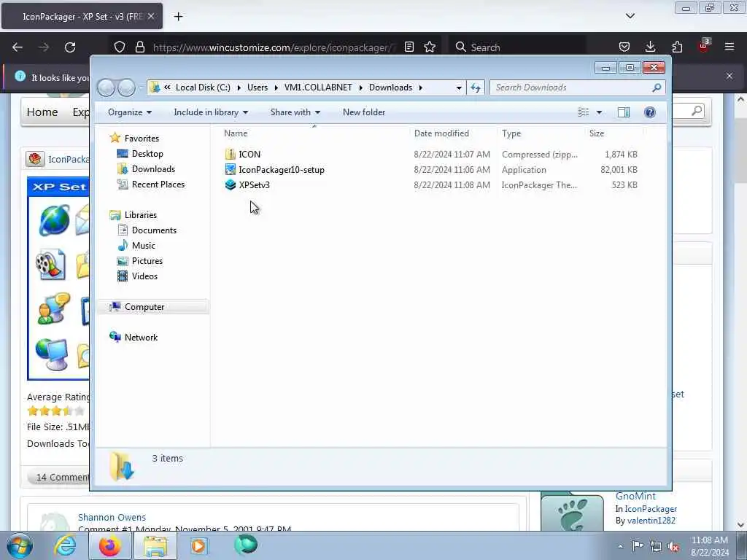747x560 pixels.
Task: Launch Internet Explorer from taskbar
Action: point(65,545)
